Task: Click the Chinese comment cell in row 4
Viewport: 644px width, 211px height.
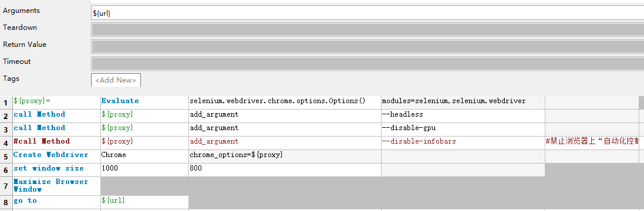Action: [x=592, y=143]
